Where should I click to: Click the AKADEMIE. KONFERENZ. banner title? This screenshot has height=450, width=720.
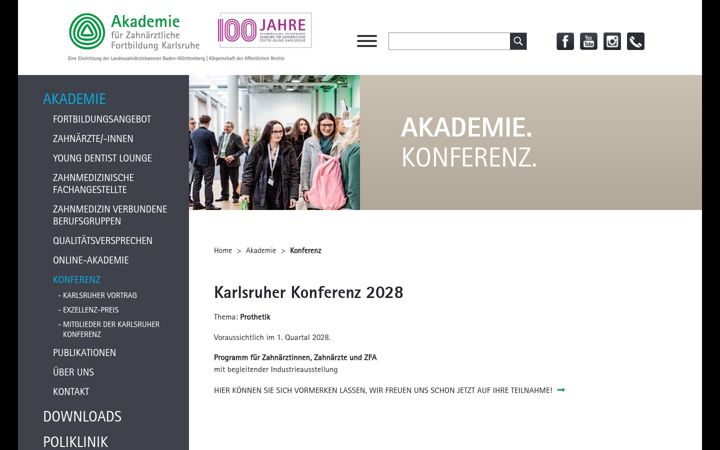tap(469, 142)
